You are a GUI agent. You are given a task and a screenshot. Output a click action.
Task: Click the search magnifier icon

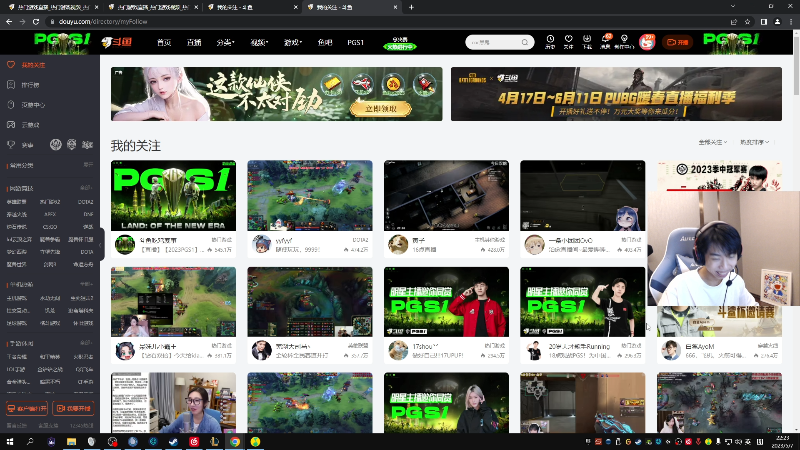coord(524,42)
